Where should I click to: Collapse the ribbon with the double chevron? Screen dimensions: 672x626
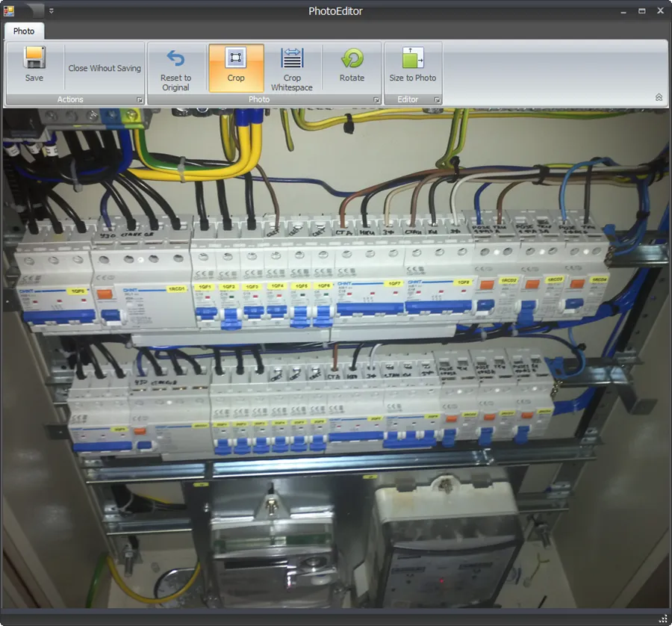click(659, 96)
